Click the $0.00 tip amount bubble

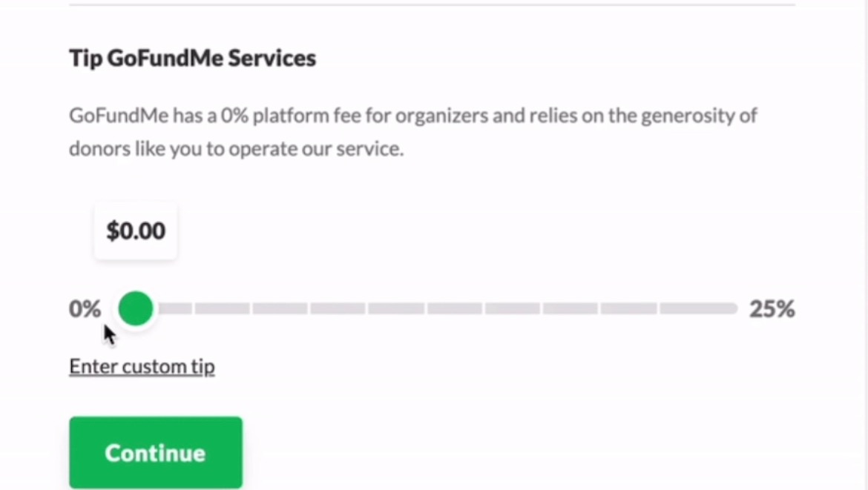coord(136,231)
